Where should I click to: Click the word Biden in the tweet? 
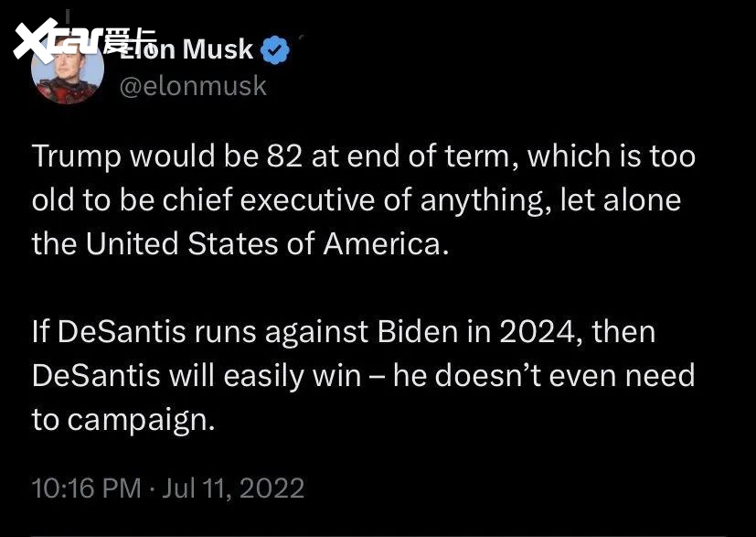(418, 332)
